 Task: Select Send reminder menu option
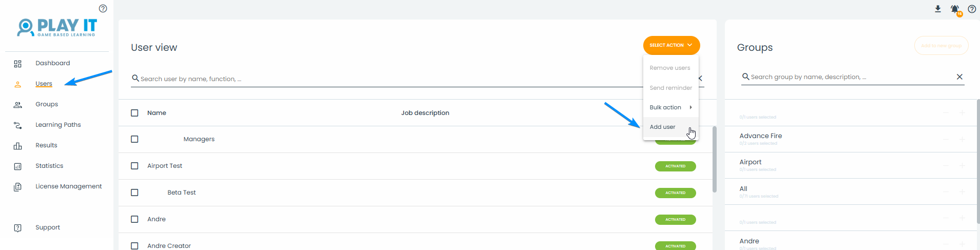[x=670, y=88]
